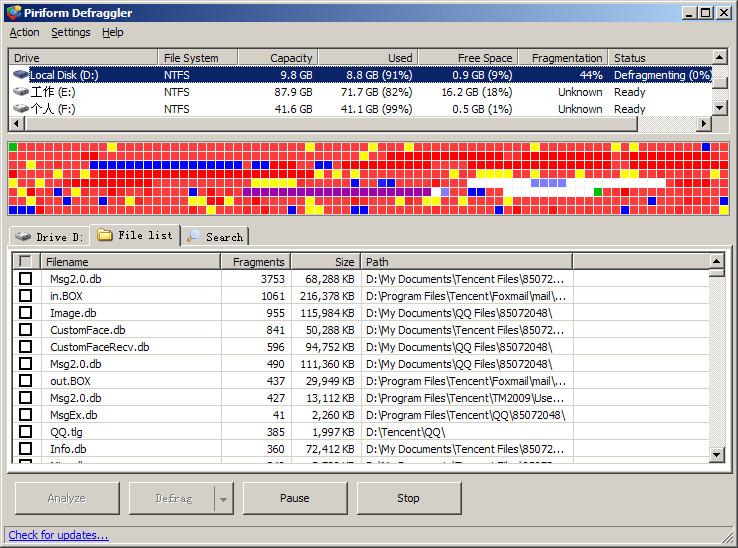Sort drives by Capacity column header
This screenshot has height=548, width=738.
coord(279,58)
